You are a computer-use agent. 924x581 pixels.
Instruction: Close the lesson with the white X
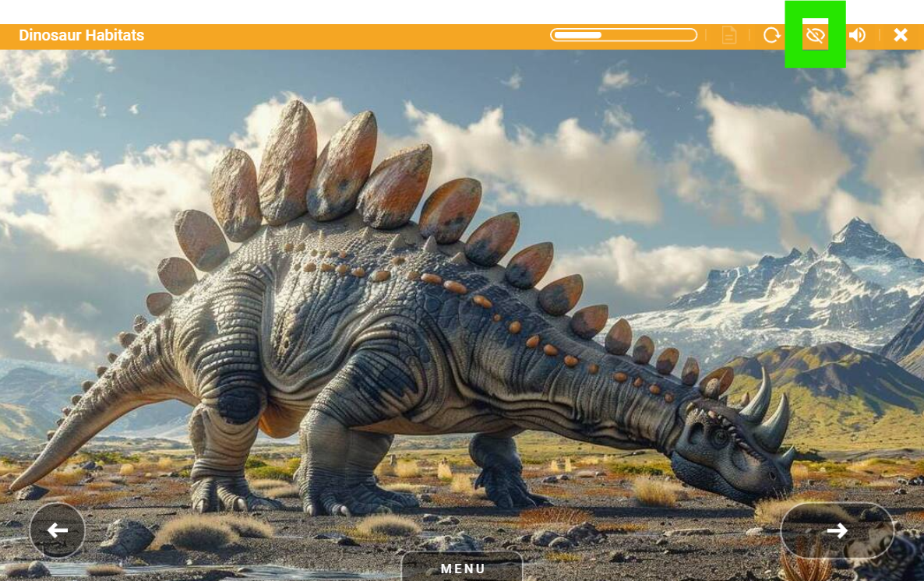[x=901, y=35]
